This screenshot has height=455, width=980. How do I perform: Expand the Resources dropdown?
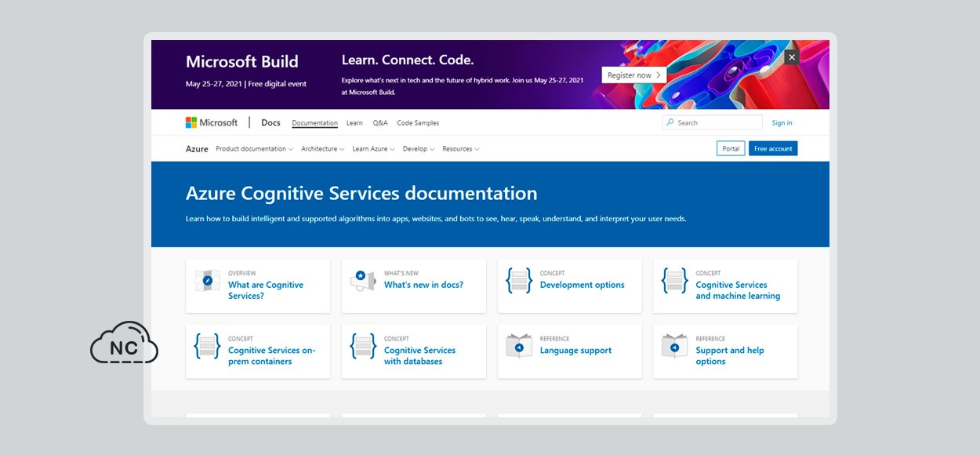[x=460, y=149]
